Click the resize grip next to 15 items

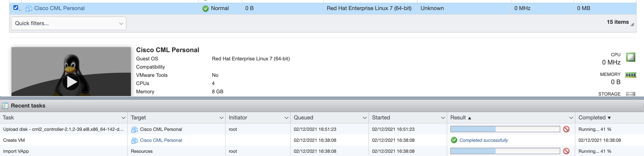click(x=632, y=24)
